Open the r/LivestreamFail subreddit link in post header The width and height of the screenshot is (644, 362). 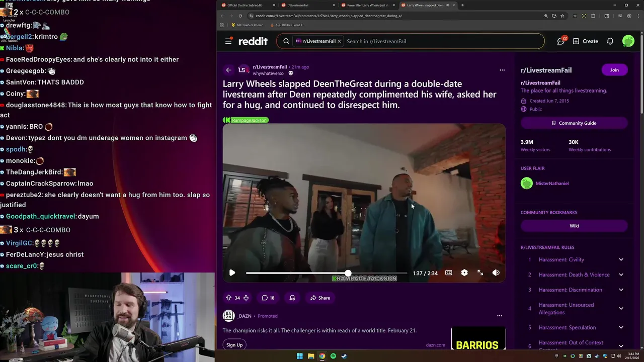270,67
